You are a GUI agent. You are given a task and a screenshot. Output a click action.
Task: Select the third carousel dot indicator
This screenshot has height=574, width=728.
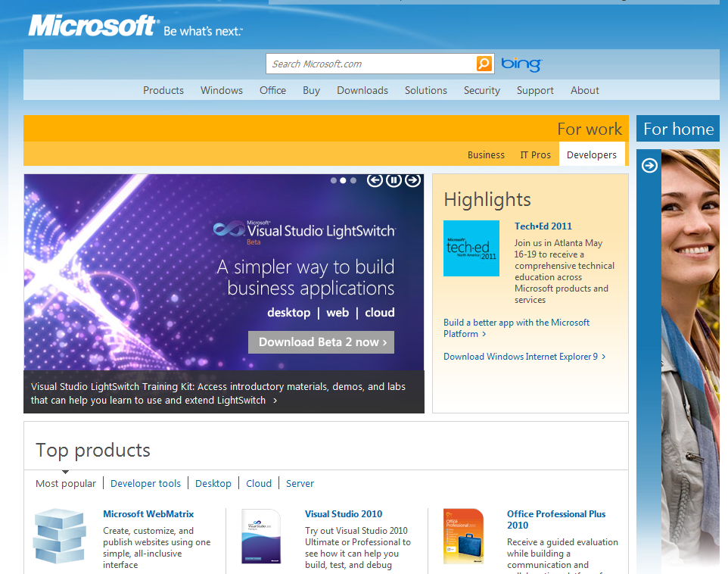click(353, 180)
